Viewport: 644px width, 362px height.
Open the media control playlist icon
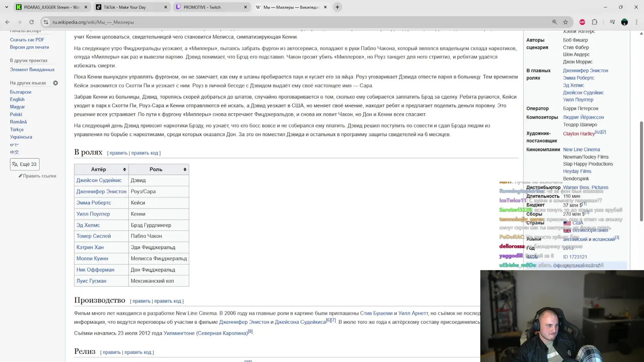612,22
